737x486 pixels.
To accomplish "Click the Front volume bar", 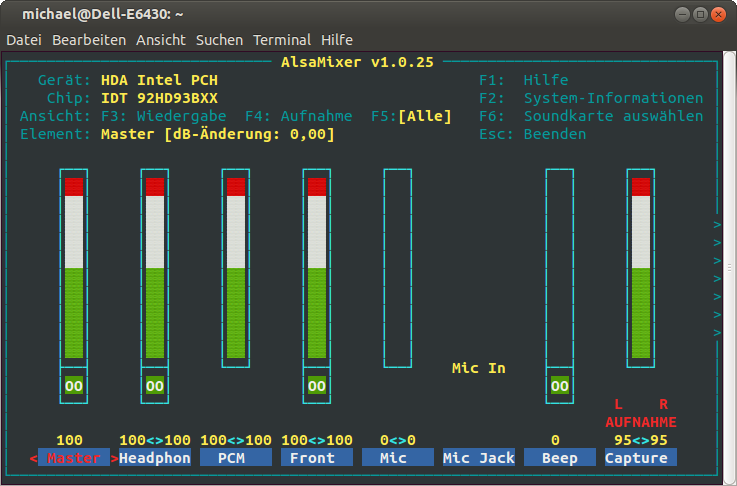I will point(317,268).
